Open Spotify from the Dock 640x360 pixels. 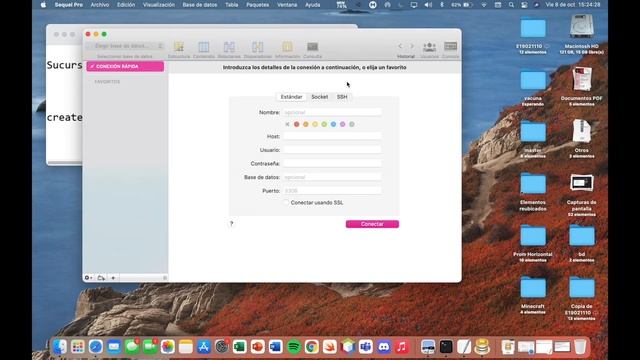293,347
